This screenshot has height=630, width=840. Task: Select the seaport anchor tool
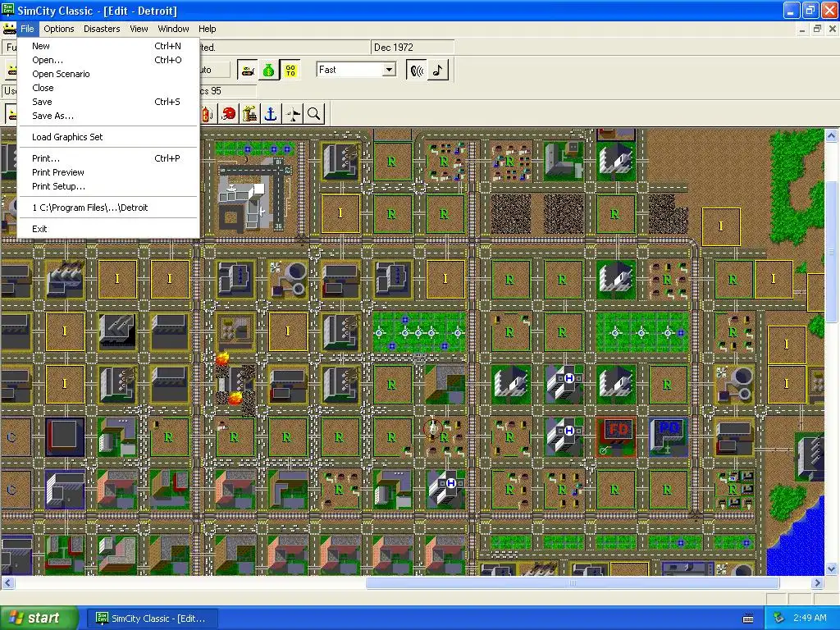click(x=271, y=113)
